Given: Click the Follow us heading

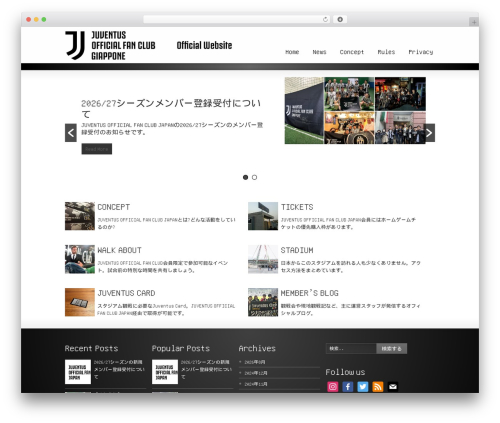Looking at the screenshot, I should click(345, 372).
